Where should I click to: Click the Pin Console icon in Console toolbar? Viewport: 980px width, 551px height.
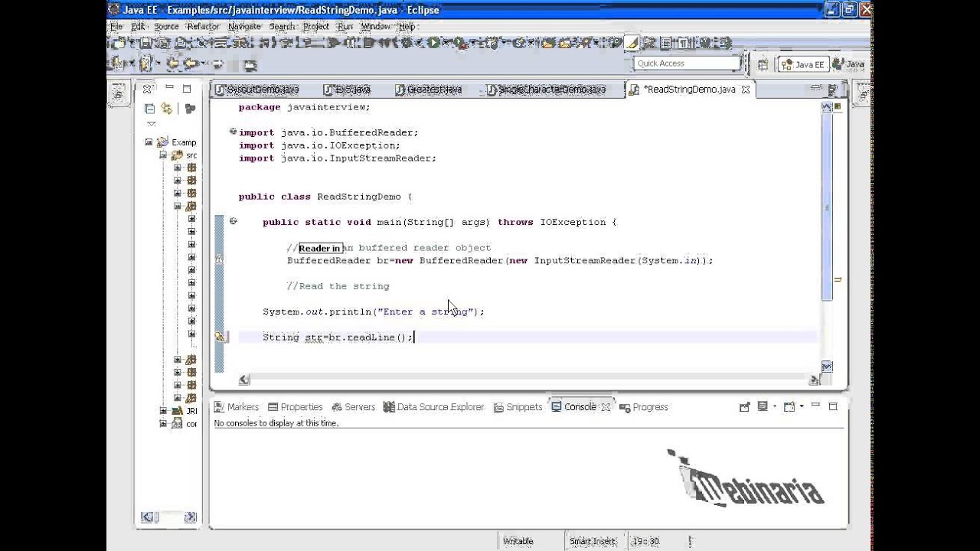coord(744,407)
